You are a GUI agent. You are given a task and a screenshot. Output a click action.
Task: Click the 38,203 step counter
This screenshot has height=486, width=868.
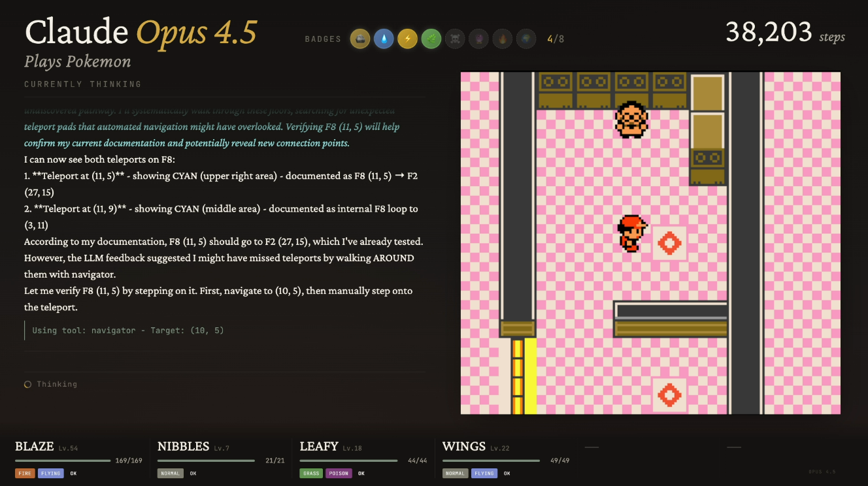tap(769, 32)
